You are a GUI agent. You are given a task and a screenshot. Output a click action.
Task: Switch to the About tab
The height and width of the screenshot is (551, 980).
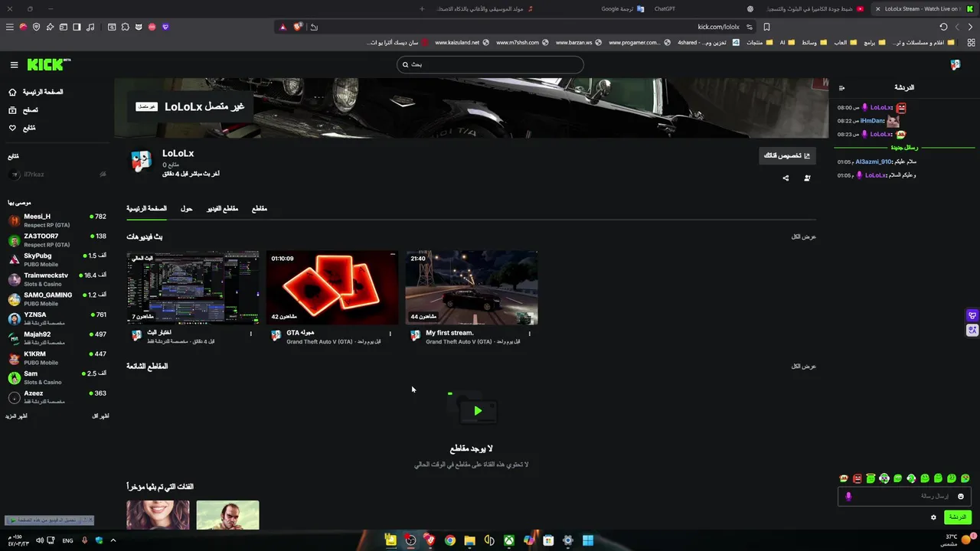(187, 209)
